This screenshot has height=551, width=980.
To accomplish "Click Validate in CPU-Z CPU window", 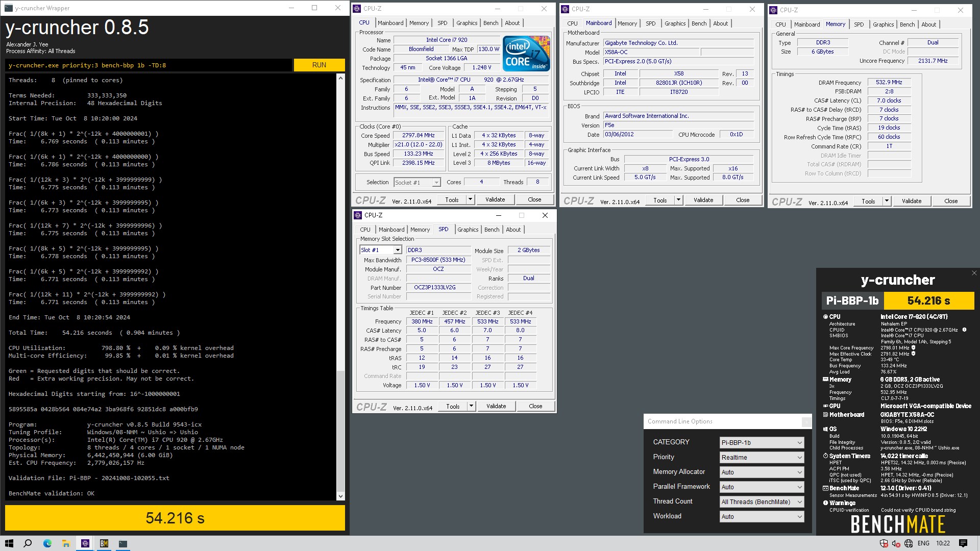I will click(x=495, y=200).
